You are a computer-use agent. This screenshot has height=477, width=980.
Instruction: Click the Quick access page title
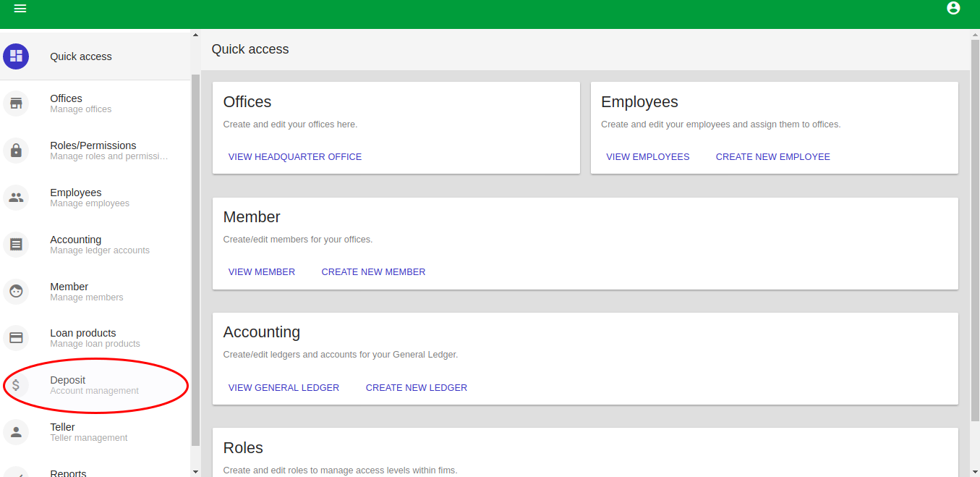tap(250, 49)
